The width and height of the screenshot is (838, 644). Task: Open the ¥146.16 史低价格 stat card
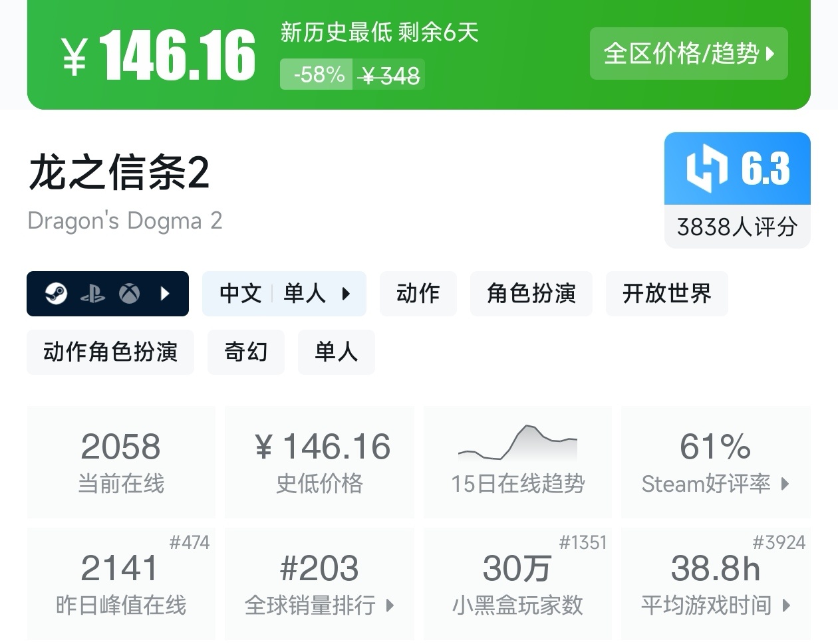point(320,462)
